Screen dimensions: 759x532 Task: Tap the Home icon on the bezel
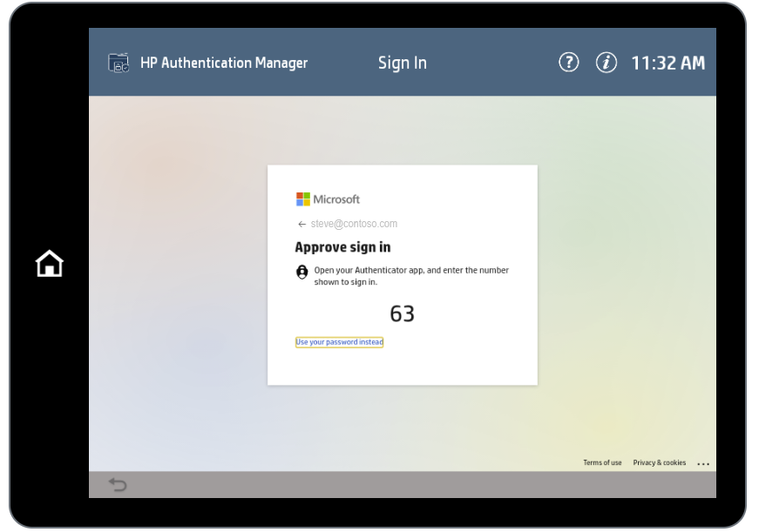50,264
